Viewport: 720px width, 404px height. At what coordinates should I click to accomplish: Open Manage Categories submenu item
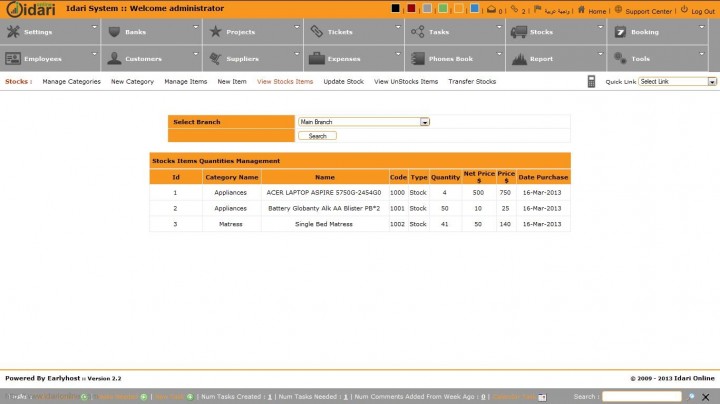pos(71,81)
